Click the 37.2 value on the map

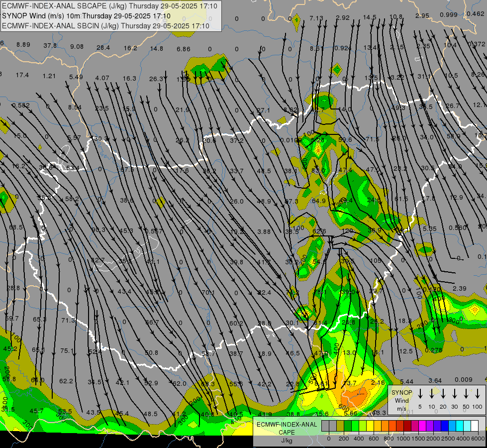(237, 140)
